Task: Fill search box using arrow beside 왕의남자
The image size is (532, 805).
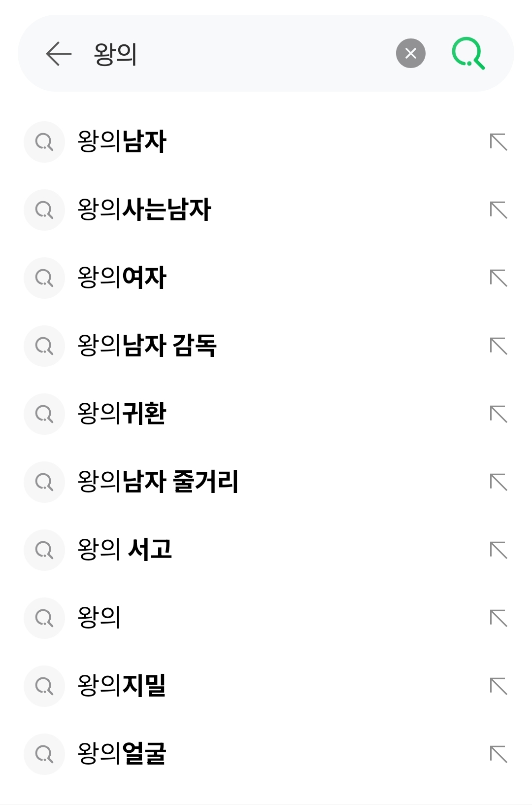Action: coord(499,142)
